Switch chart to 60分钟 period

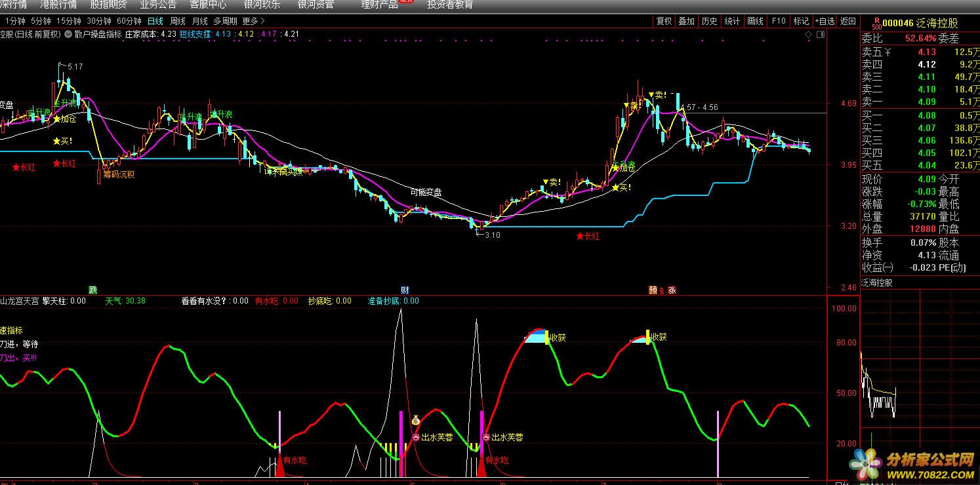pos(129,21)
